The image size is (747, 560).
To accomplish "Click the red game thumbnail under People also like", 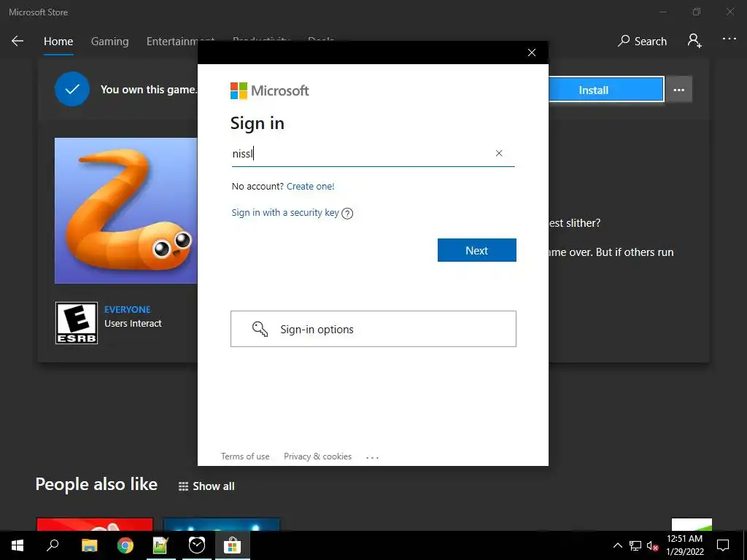I will coord(95,524).
